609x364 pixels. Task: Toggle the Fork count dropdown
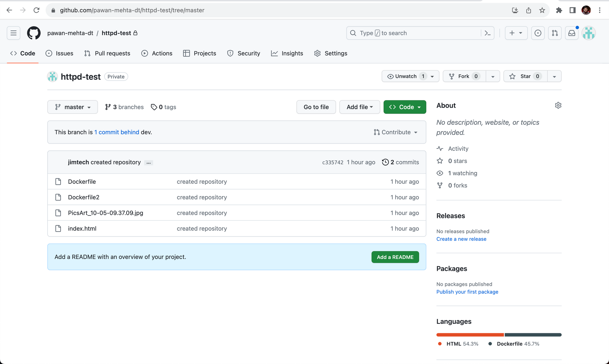point(493,76)
